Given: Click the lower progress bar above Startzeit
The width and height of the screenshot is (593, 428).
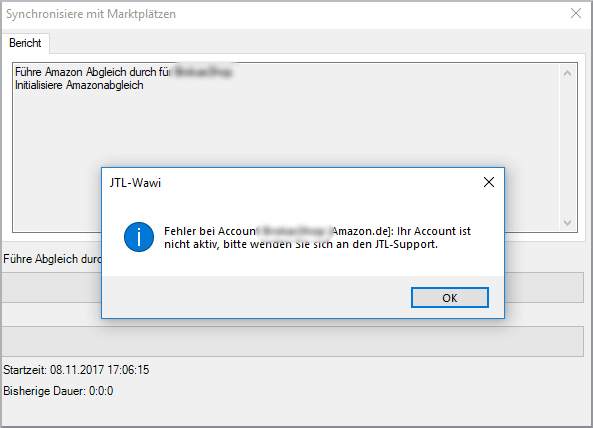Looking at the screenshot, I should click(293, 341).
